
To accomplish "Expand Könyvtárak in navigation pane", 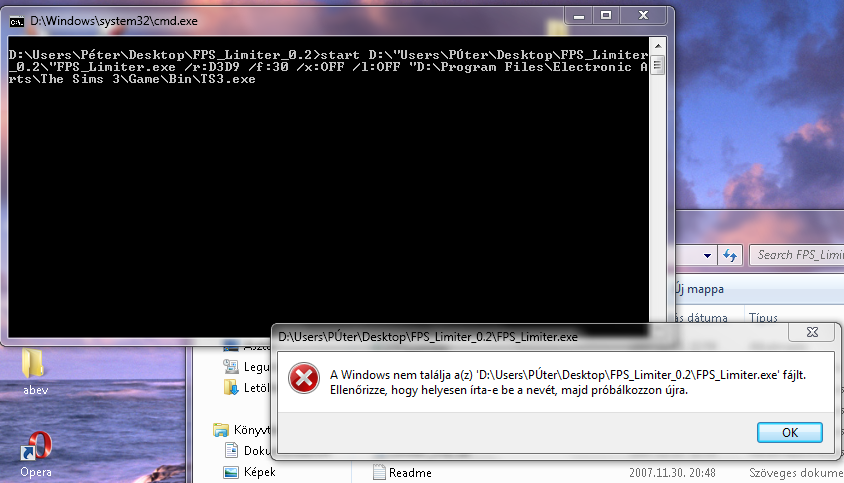I will pos(251,430).
